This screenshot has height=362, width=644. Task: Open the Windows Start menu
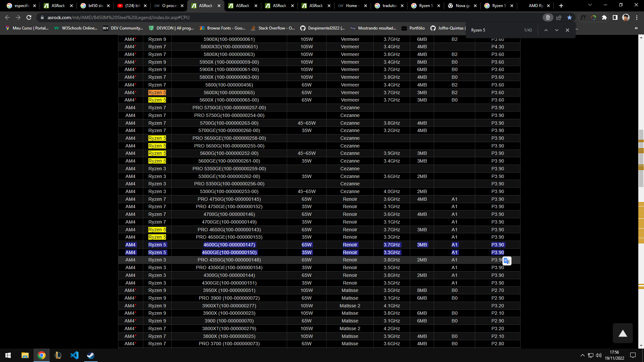click(x=8, y=355)
